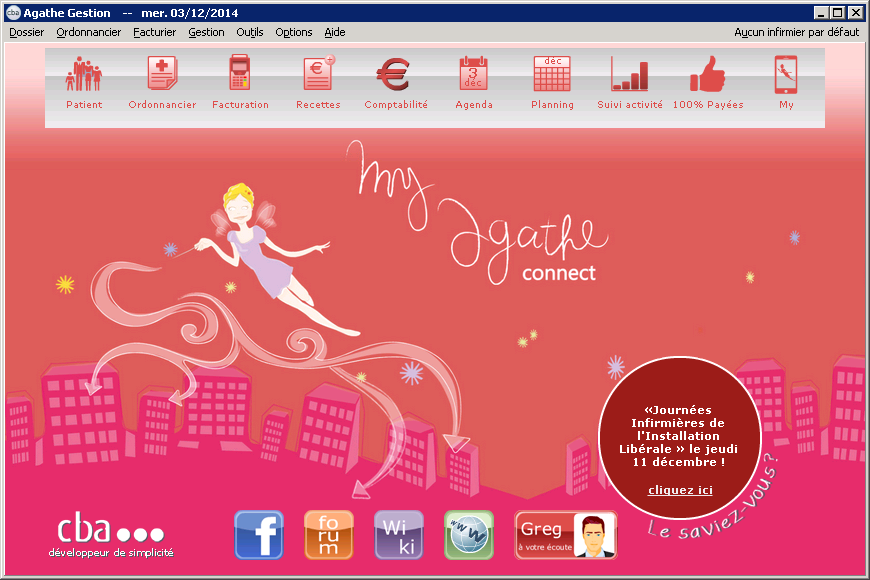Minimize the Agathe Gestion window
The height and width of the screenshot is (580, 870).
pos(821,12)
